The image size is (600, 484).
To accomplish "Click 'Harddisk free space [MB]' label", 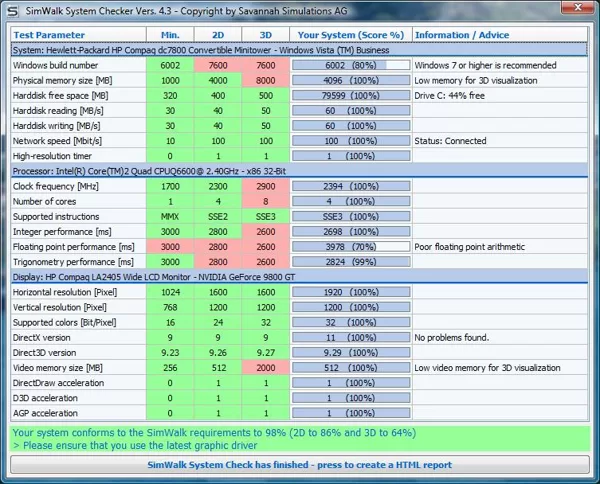I will pos(60,96).
